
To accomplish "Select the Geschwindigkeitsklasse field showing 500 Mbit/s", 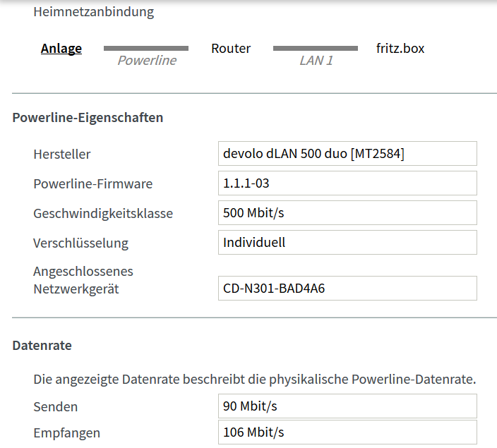I will pos(347,212).
